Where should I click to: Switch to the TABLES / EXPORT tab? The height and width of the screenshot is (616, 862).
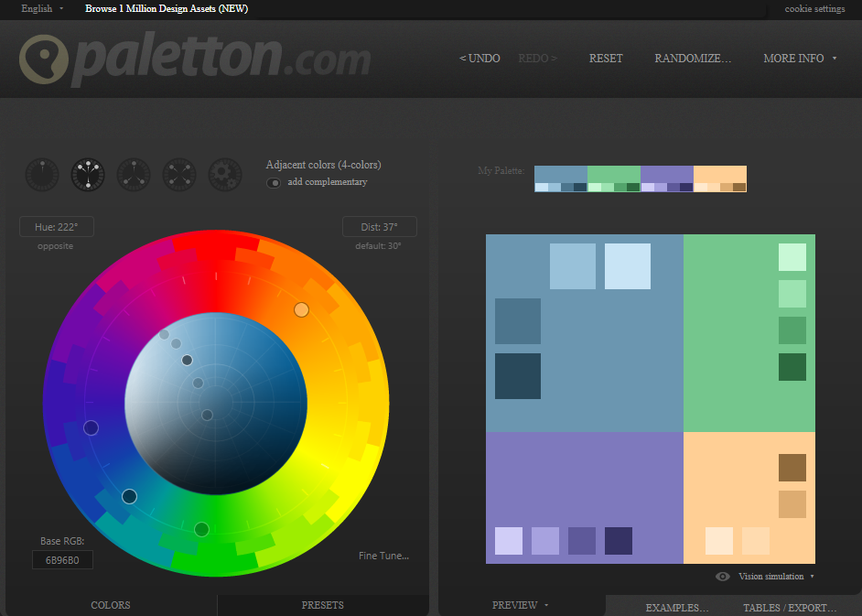click(x=791, y=607)
